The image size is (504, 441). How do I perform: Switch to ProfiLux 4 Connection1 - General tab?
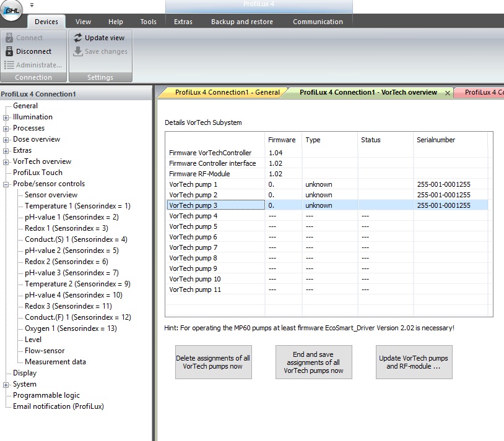[x=227, y=93]
